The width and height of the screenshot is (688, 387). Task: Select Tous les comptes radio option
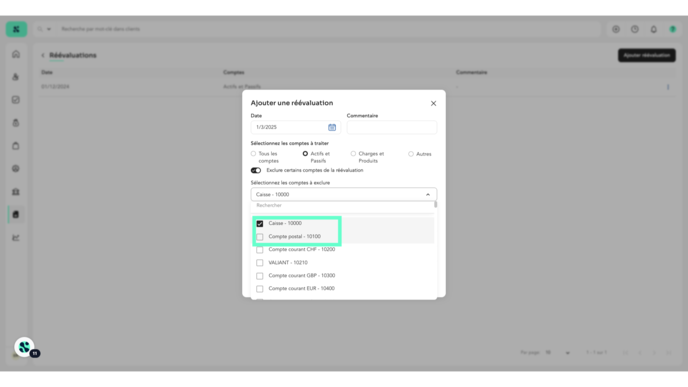[253, 154]
